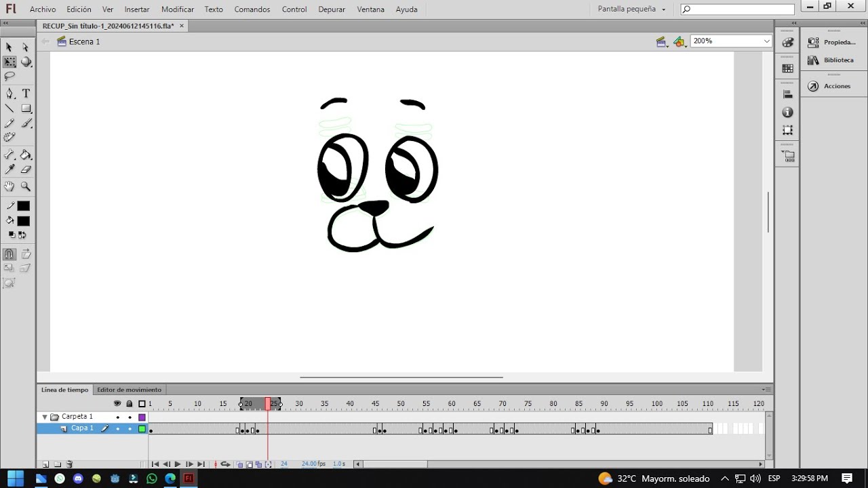Select the Paint Bucket tool
The width and height of the screenshot is (868, 488).
[x=26, y=155]
